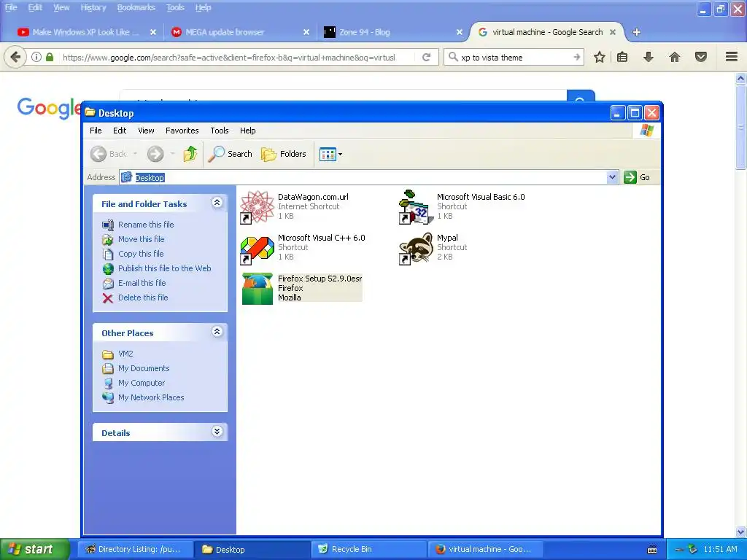The image size is (747, 560).
Task: Toggle the Folders pane button
Action: coord(284,154)
